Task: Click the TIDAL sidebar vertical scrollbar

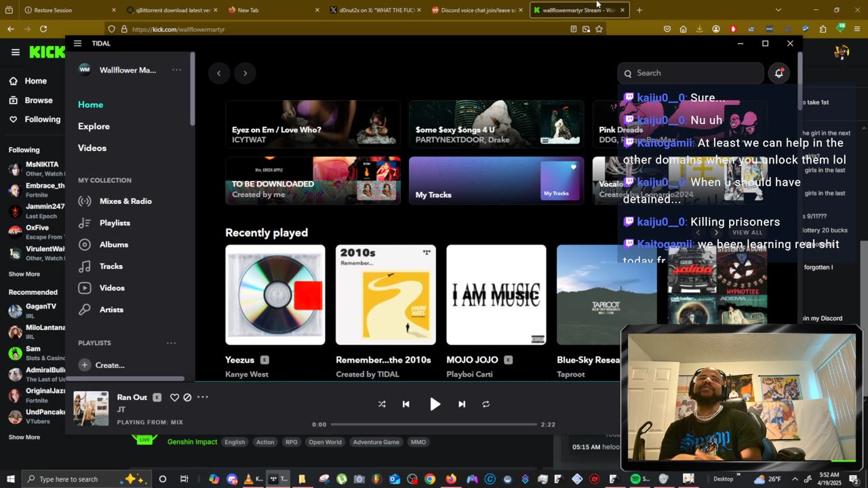Action: [193, 88]
